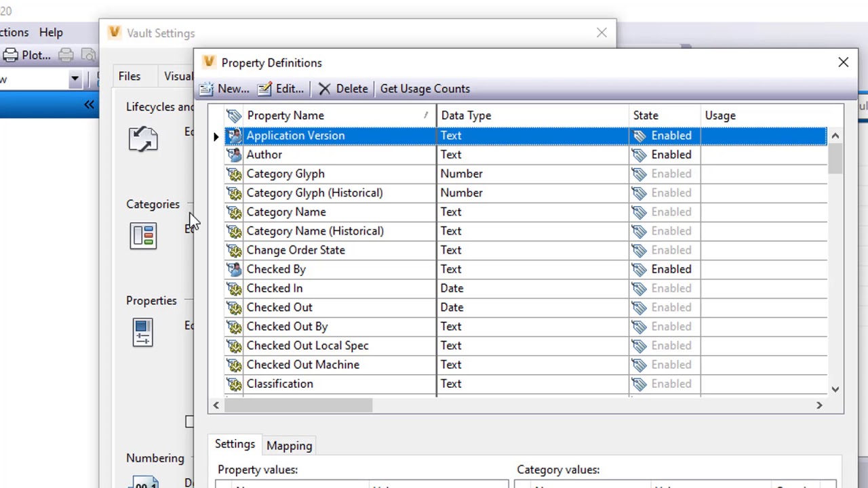Click the Date type cell for Checked Out

[x=533, y=308]
